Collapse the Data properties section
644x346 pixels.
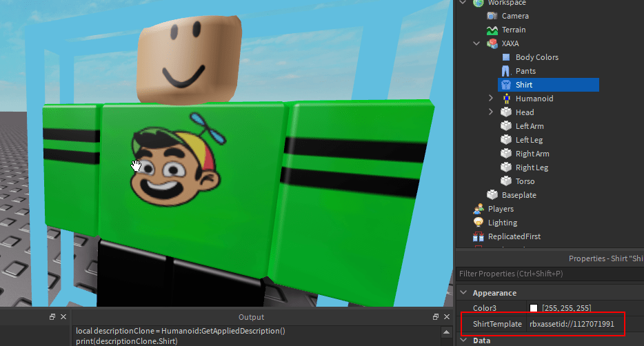464,340
